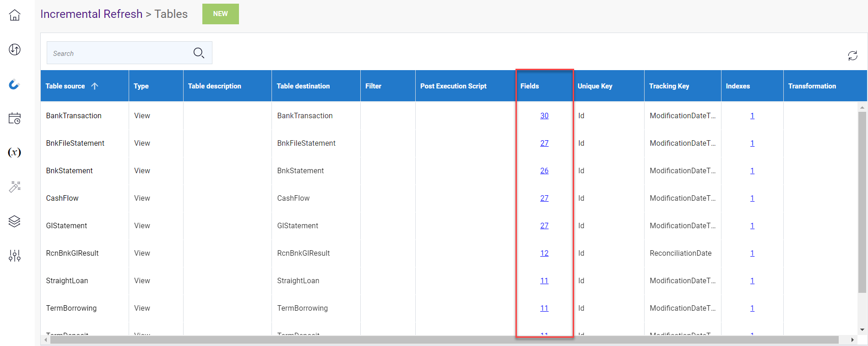Viewport: 868px width, 346px height.
Task: Click the Indexes link for StraightLoan row
Action: pyautogui.click(x=752, y=281)
